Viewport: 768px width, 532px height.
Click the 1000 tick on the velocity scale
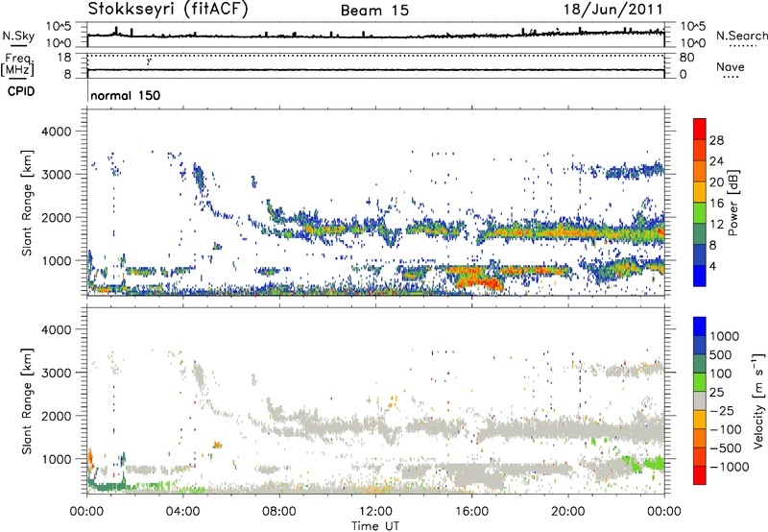725,336
